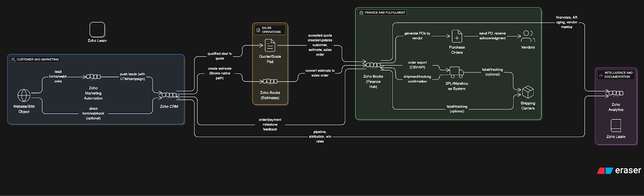Click the Shipping Carriers box icon

528,92
